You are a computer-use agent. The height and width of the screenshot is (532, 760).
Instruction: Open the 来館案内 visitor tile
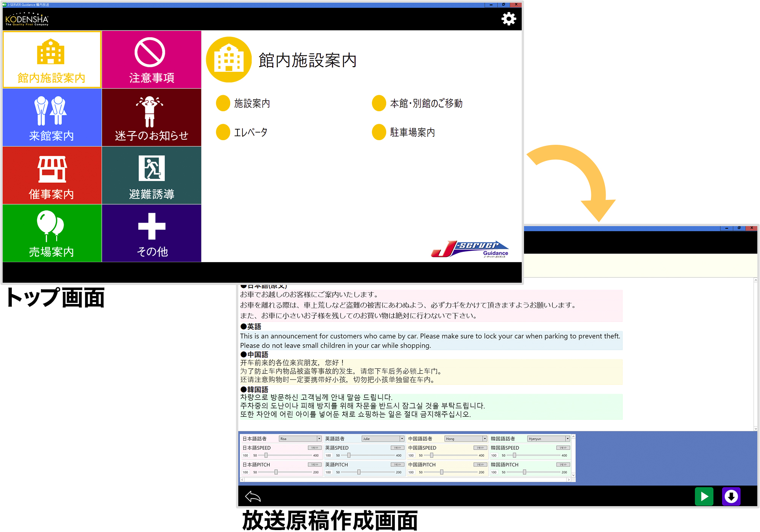tap(52, 117)
